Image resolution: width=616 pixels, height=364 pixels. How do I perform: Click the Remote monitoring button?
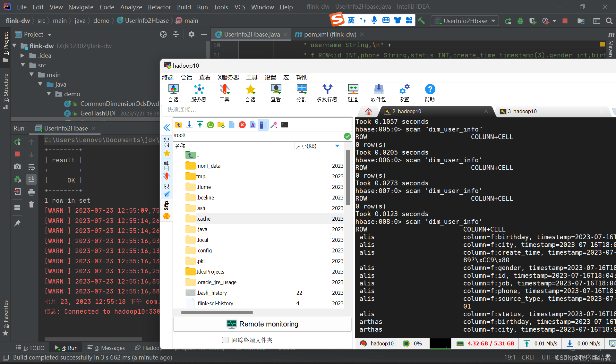click(262, 324)
